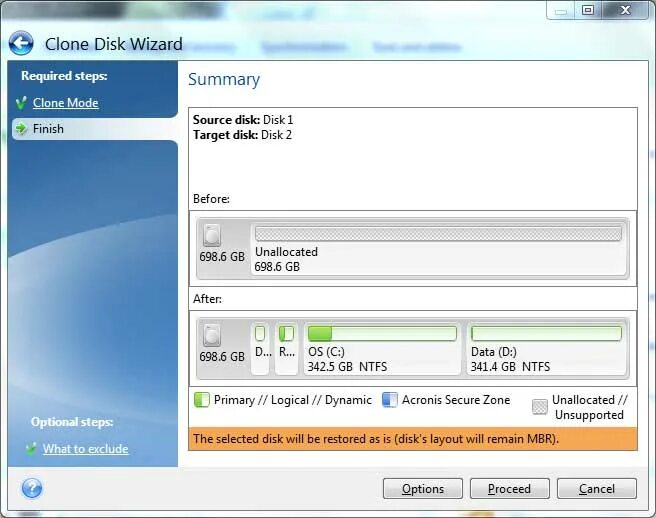Minimize the wizard window
Viewport: 656px width, 518px height.
point(561,11)
